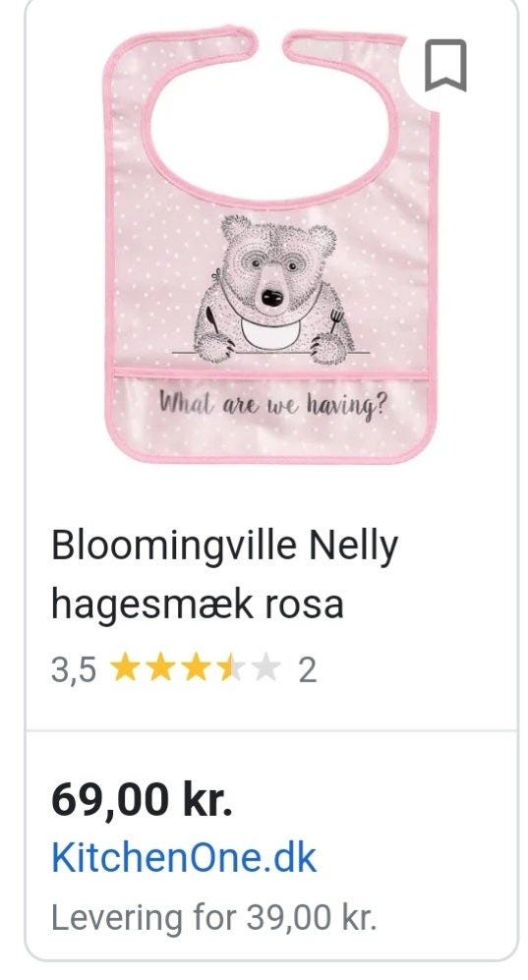
Task: Open the 'Bloomingville Nelly' title line
Action: pyautogui.click(x=224, y=546)
